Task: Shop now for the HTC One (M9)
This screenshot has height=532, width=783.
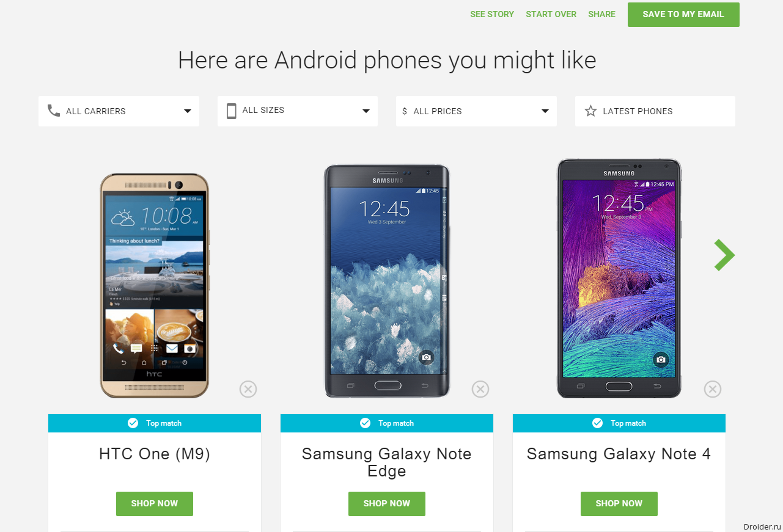Action: [155, 504]
